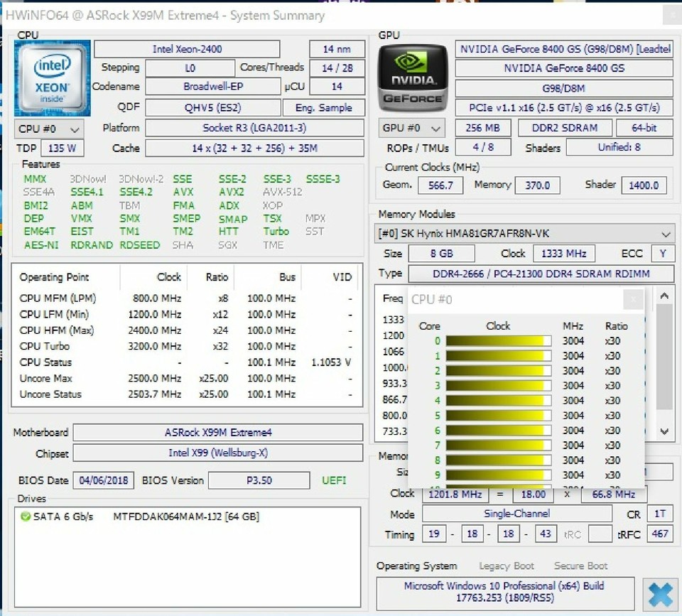Click the ASRock X99M Extreme4 motherboard field

tap(218, 433)
